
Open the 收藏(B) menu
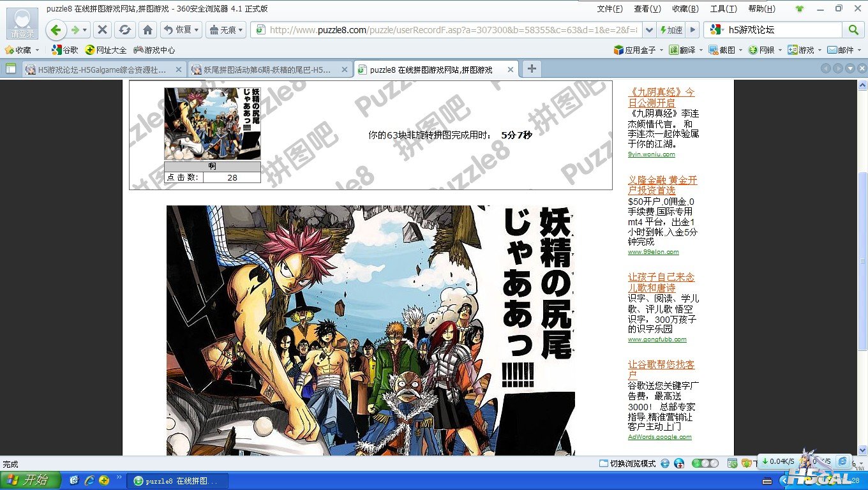tap(685, 9)
